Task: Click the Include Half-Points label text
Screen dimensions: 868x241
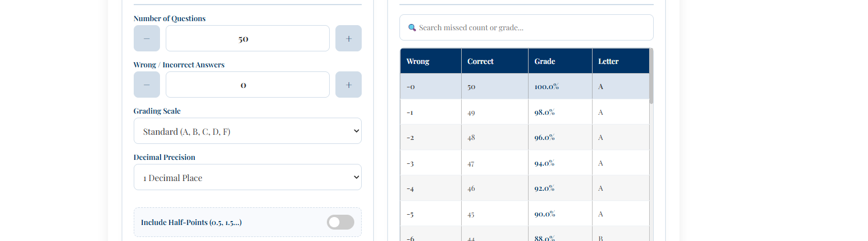Action: click(x=191, y=222)
